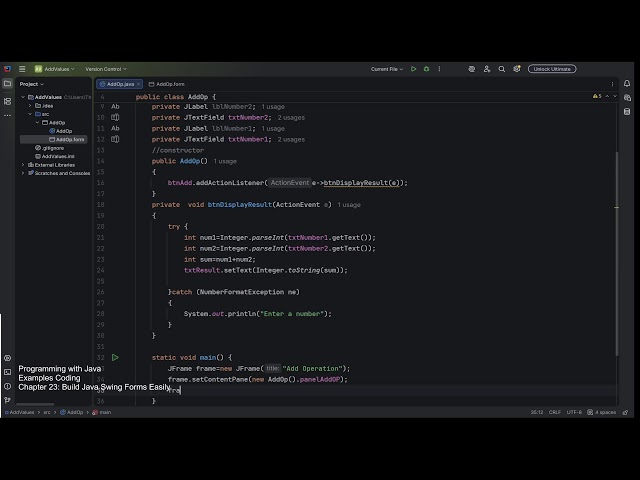Select AddValues.iml file in tree

(x=55, y=156)
